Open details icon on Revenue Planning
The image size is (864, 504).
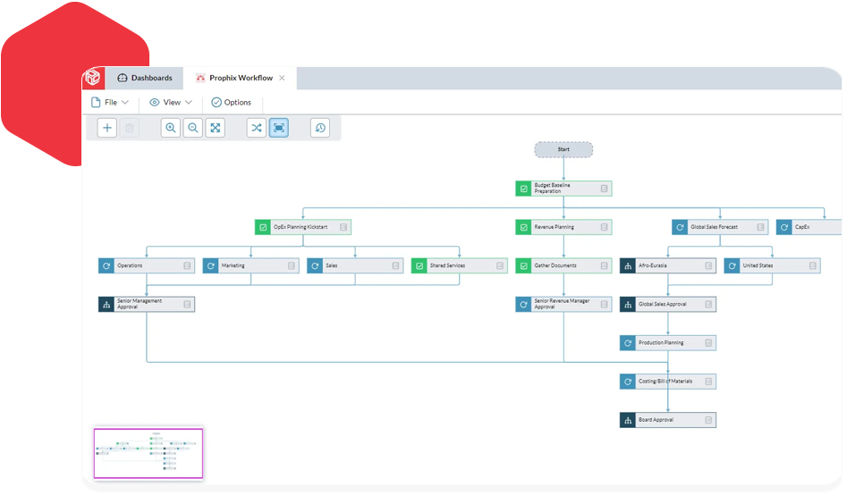pos(604,227)
